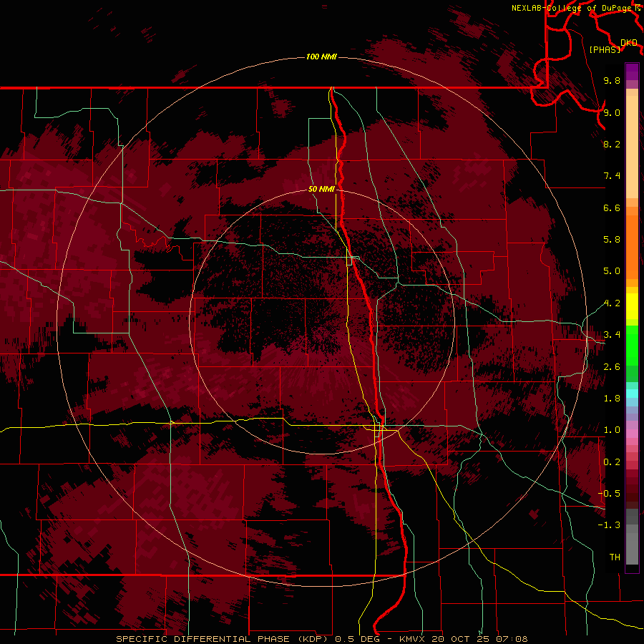Click the 1.0 scale label
Image resolution: width=644 pixels, height=644 pixels.
point(612,430)
